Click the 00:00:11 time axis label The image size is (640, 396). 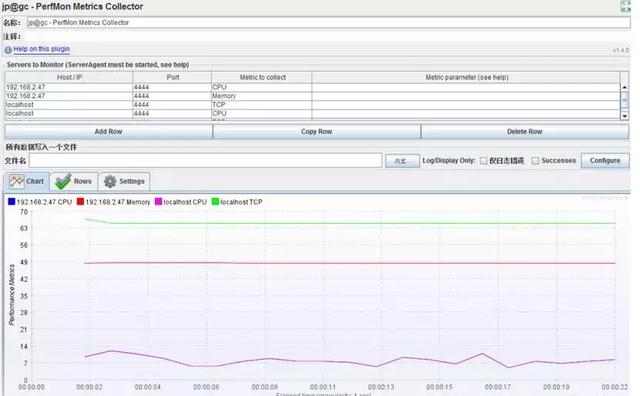pos(323,387)
